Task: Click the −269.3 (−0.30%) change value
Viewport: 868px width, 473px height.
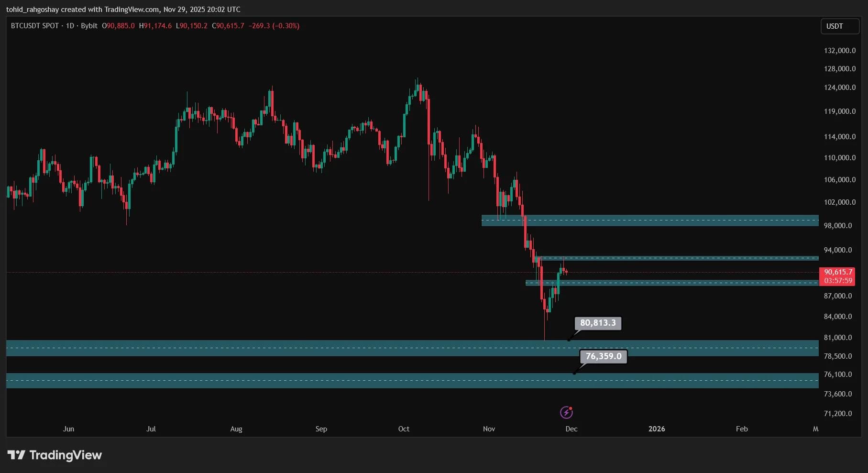Action: 274,26
